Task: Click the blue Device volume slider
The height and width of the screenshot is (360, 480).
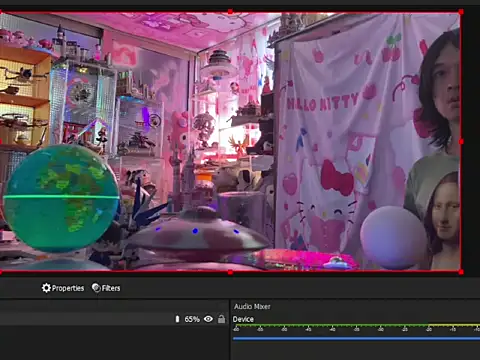Action: (x=356, y=339)
